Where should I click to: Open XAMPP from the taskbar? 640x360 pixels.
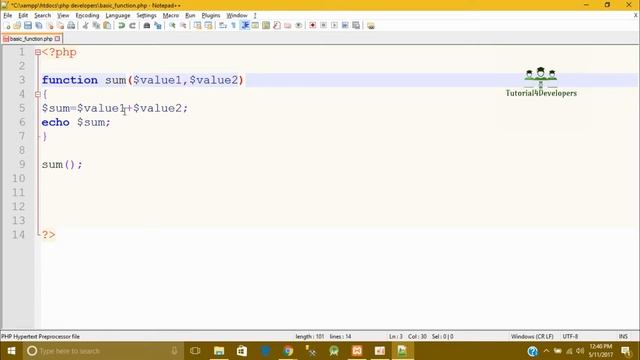click(357, 351)
